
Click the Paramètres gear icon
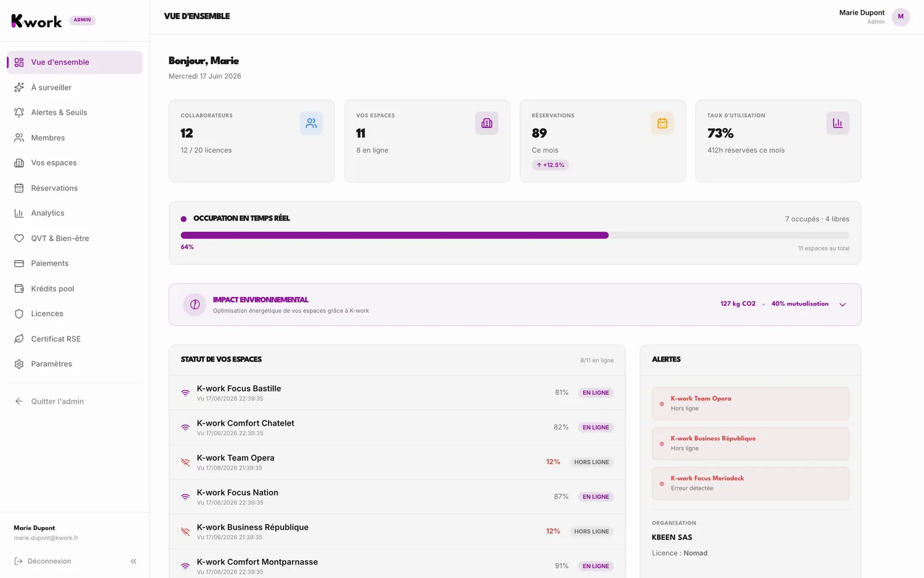point(19,364)
